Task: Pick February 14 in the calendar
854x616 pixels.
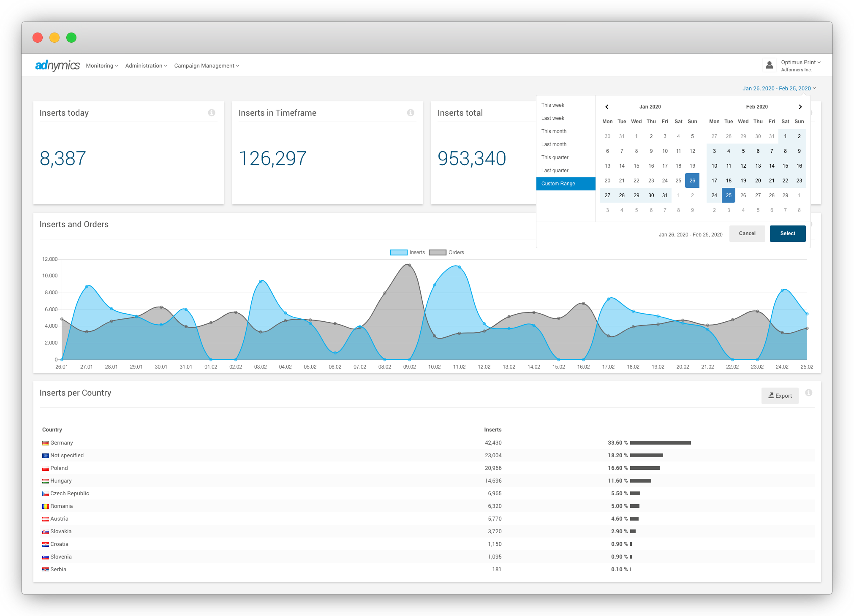Action: click(x=771, y=166)
